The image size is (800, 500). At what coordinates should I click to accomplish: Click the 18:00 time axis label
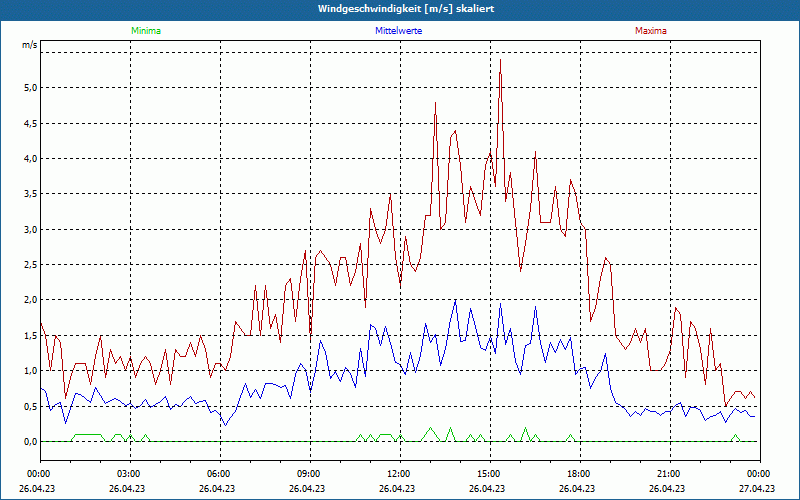[x=578, y=474]
